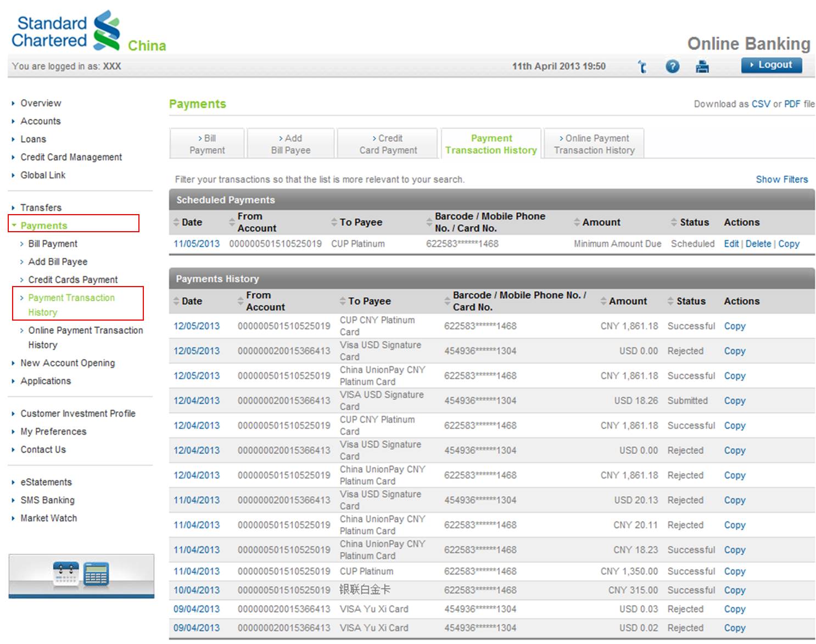816x644 pixels.
Task: Open New Account Opening section
Action: coord(68,363)
